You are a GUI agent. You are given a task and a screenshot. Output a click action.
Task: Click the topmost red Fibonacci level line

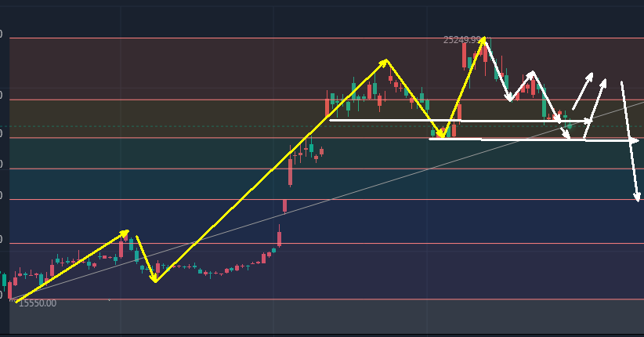pos(235,38)
